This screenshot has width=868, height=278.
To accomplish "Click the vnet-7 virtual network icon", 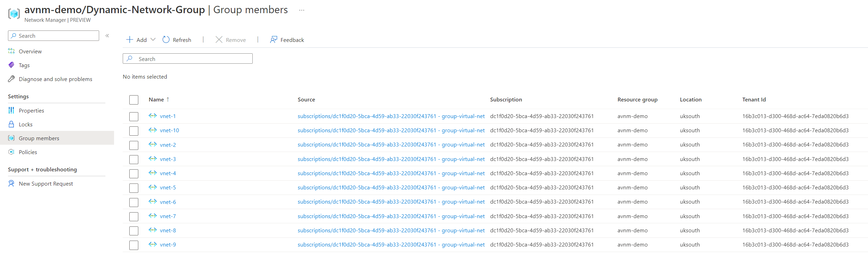I will click(153, 216).
